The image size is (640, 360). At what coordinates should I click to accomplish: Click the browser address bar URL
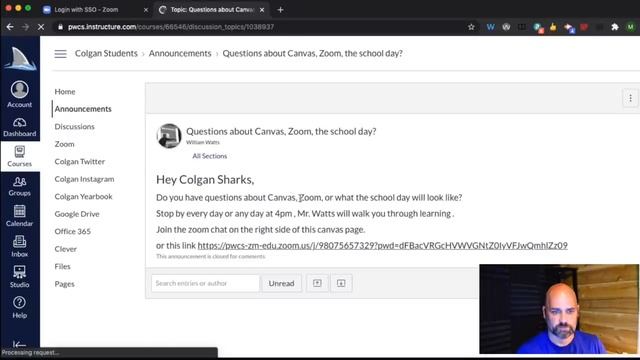coord(171,27)
